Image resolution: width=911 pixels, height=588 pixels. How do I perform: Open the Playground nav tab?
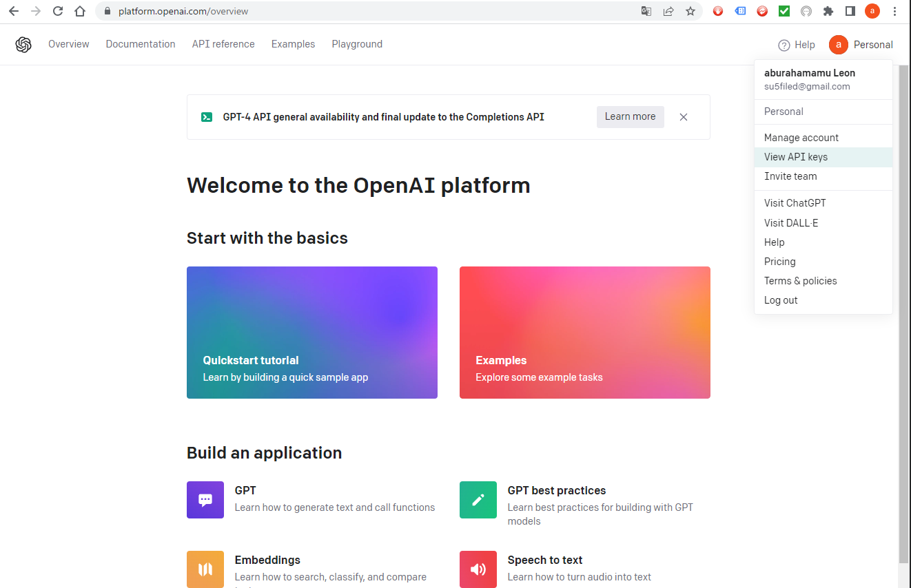(357, 44)
